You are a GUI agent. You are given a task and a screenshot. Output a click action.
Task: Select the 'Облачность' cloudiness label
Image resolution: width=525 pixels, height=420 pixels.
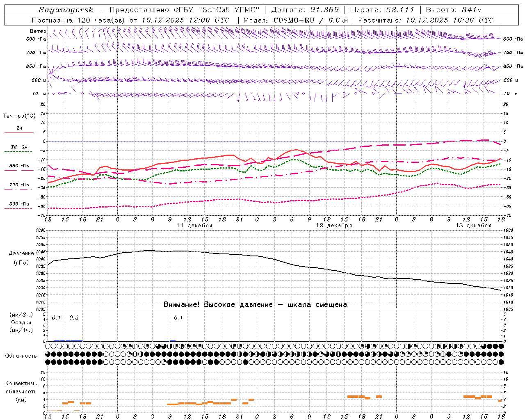(x=21, y=356)
